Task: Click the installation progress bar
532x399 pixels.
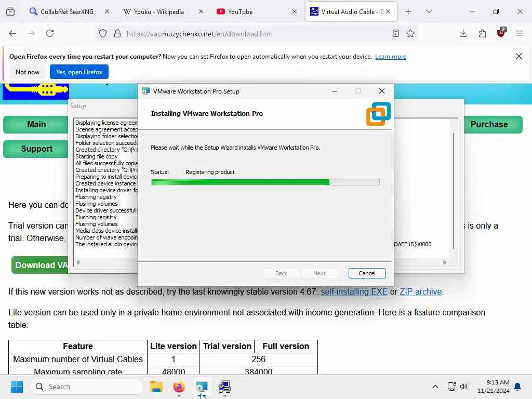Action: coord(265,182)
